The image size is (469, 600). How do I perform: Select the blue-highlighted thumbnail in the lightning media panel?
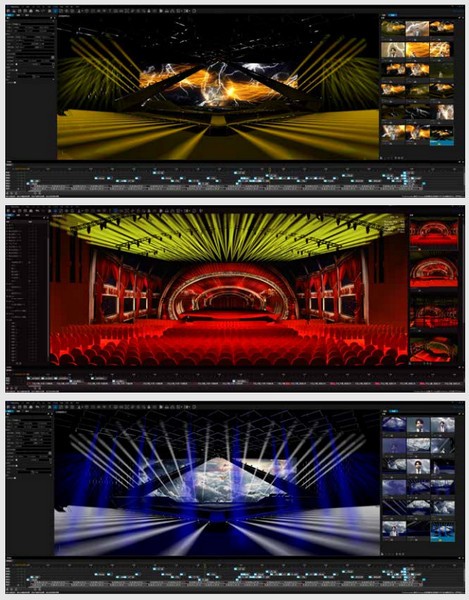[x=442, y=135]
